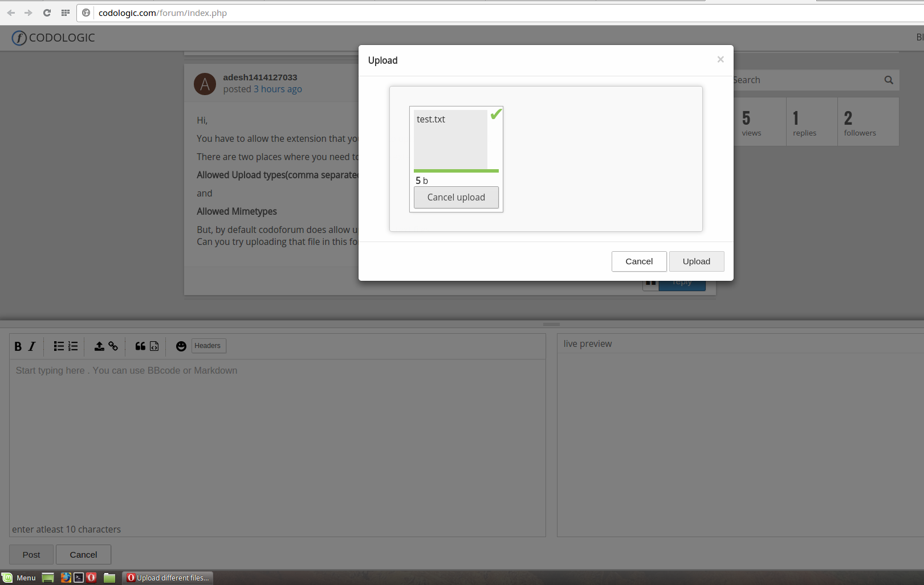Click the test.txt file preview thumbnail

pyautogui.click(x=450, y=139)
